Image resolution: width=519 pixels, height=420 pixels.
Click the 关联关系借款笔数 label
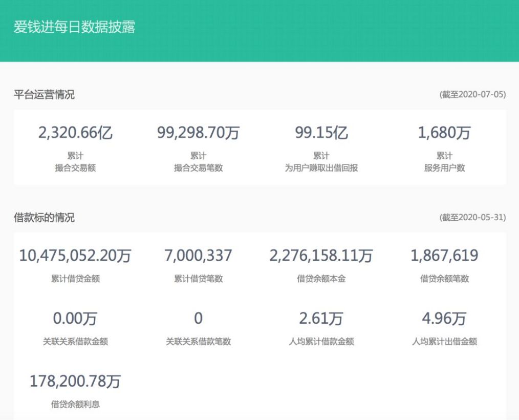198,342
